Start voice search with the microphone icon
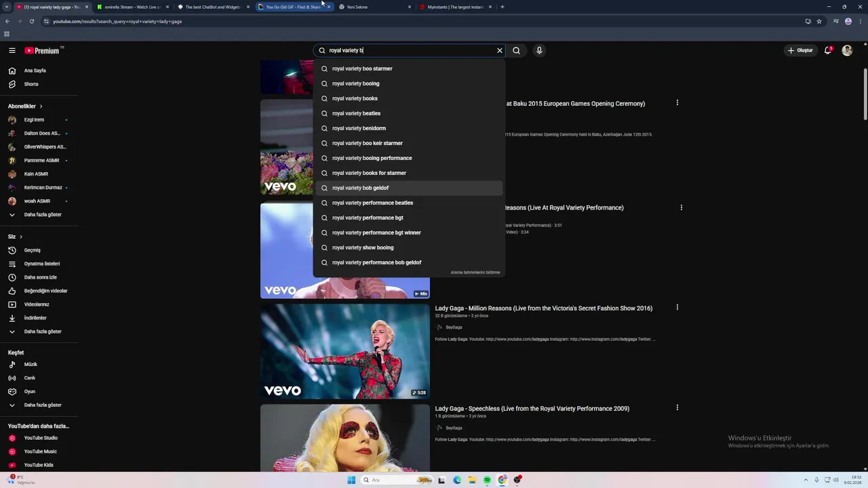This screenshot has height=488, width=868. pos(539,50)
